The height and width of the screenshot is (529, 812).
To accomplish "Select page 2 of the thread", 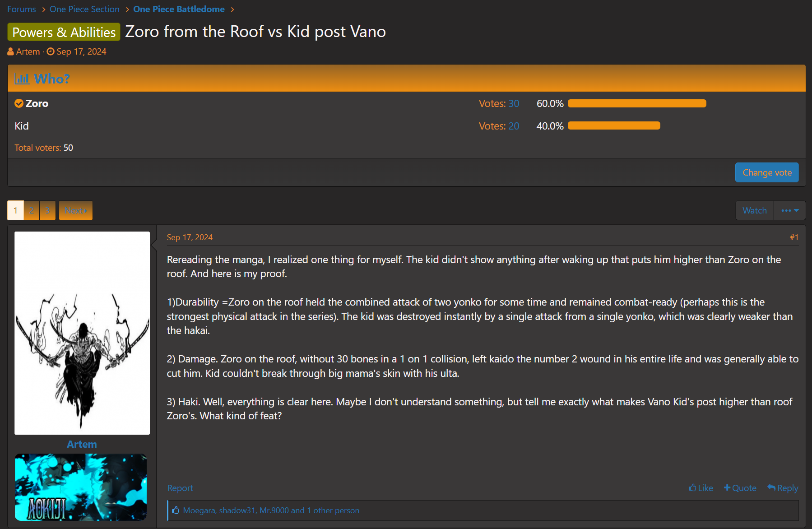I will click(32, 210).
